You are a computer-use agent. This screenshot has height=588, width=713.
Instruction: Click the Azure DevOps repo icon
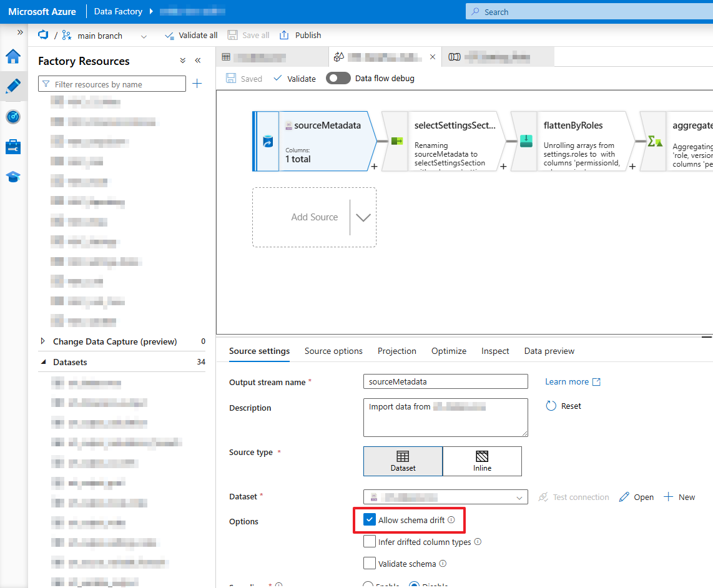coord(43,35)
